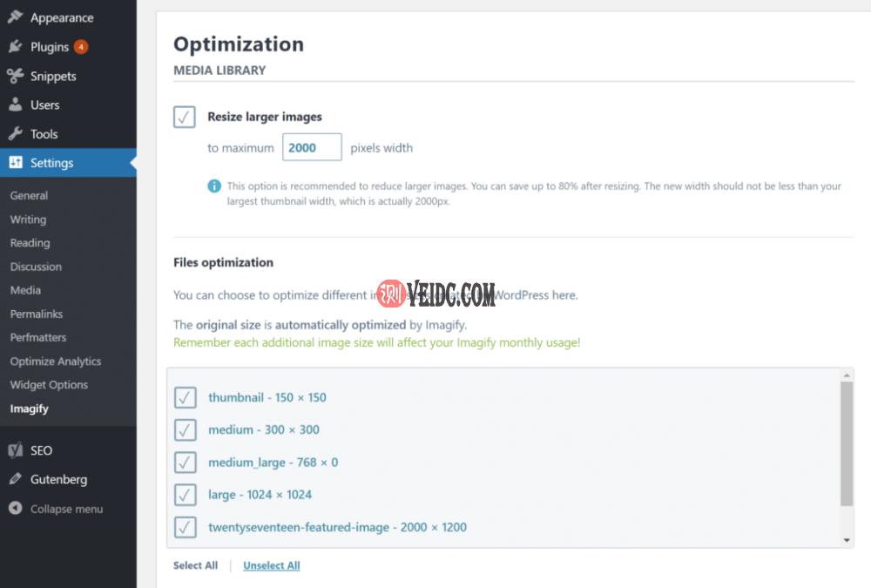Click the SEO Yoast icon

point(15,450)
